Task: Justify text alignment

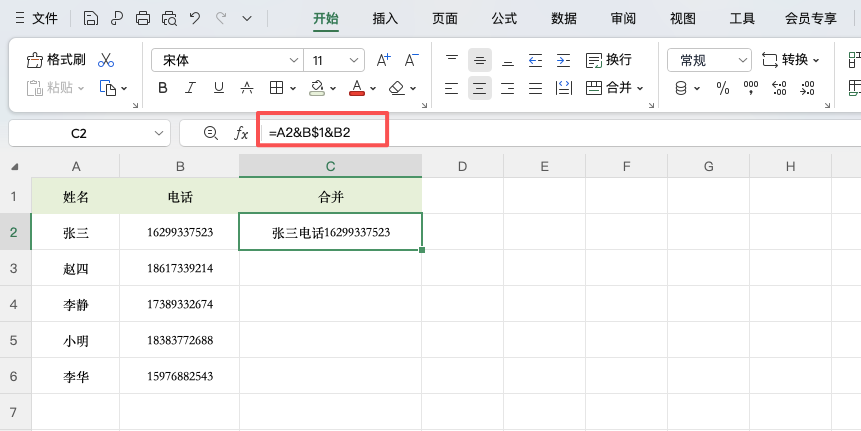Action: pyautogui.click(x=535, y=88)
